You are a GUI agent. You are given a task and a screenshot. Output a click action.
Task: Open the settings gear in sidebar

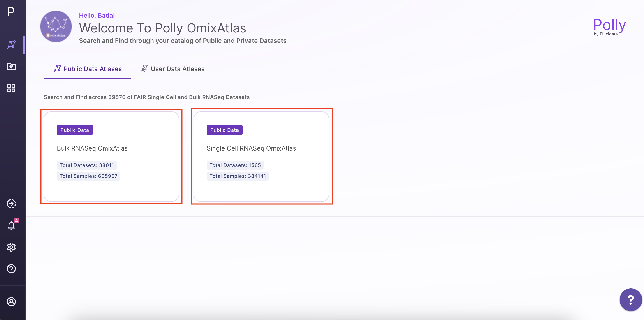click(x=11, y=247)
